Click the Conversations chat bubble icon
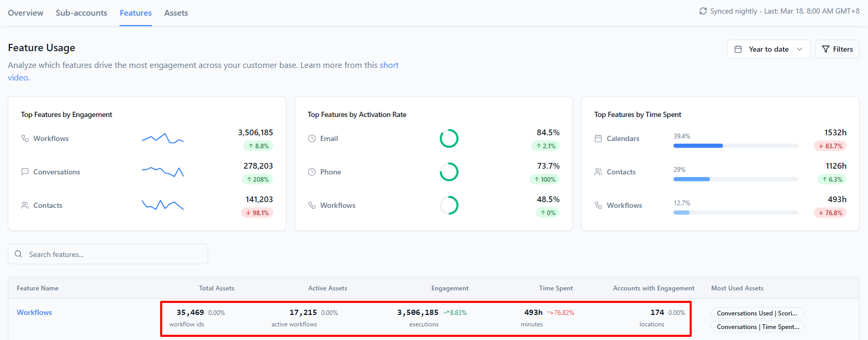The width and height of the screenshot is (868, 340). tap(25, 172)
